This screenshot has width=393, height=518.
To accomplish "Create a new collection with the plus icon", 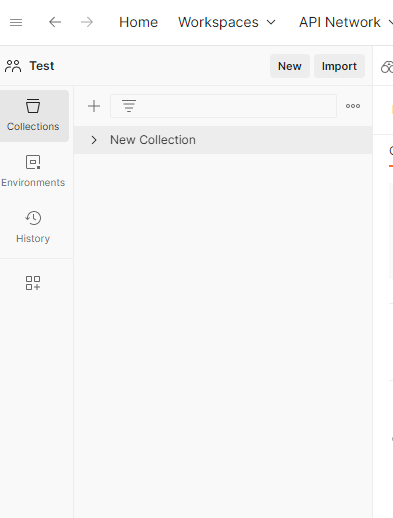I will 94,106.
